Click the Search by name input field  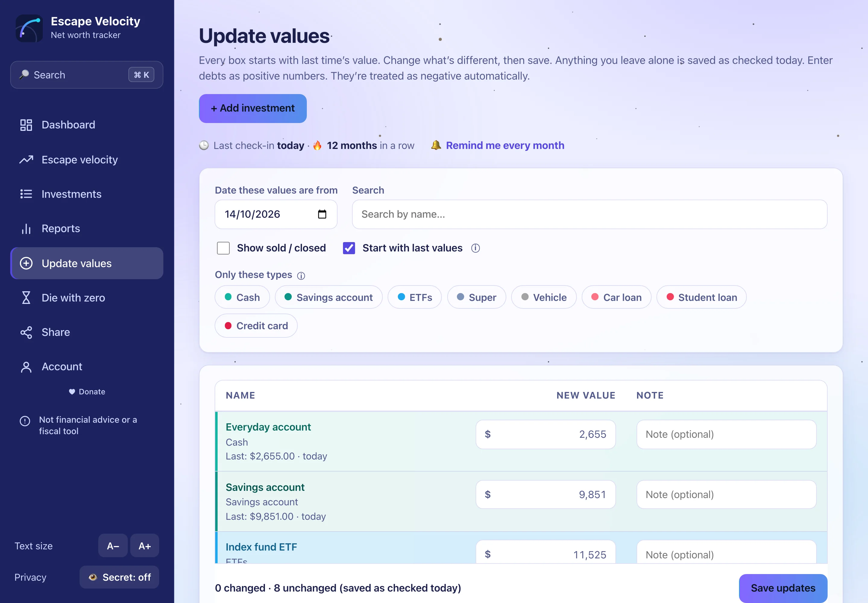[x=590, y=214]
